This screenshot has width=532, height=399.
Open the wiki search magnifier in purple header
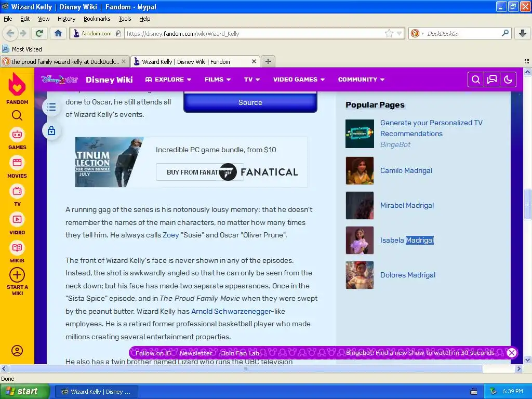[476, 79]
